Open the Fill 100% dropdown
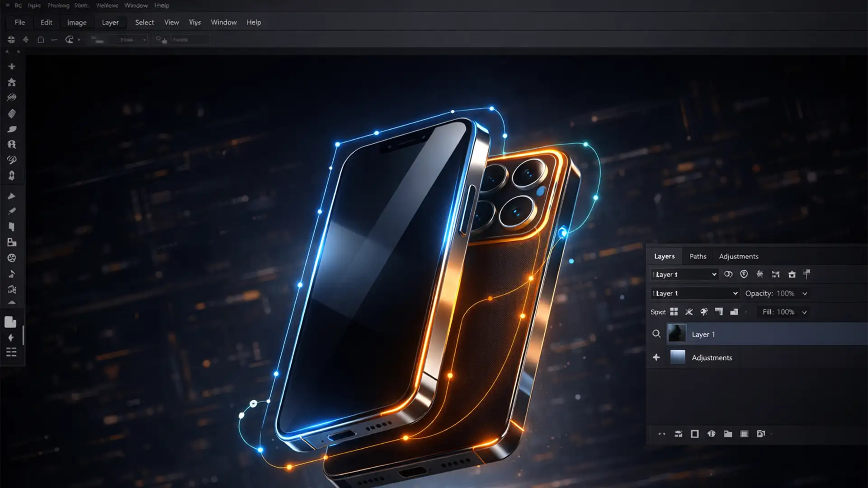The image size is (868, 488). click(x=804, y=312)
